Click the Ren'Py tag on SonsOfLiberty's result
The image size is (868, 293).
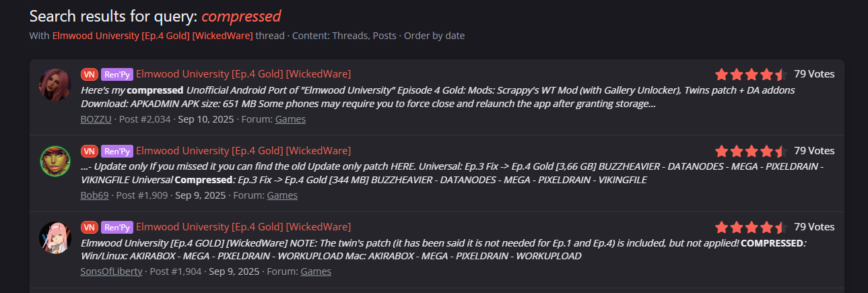click(x=116, y=227)
